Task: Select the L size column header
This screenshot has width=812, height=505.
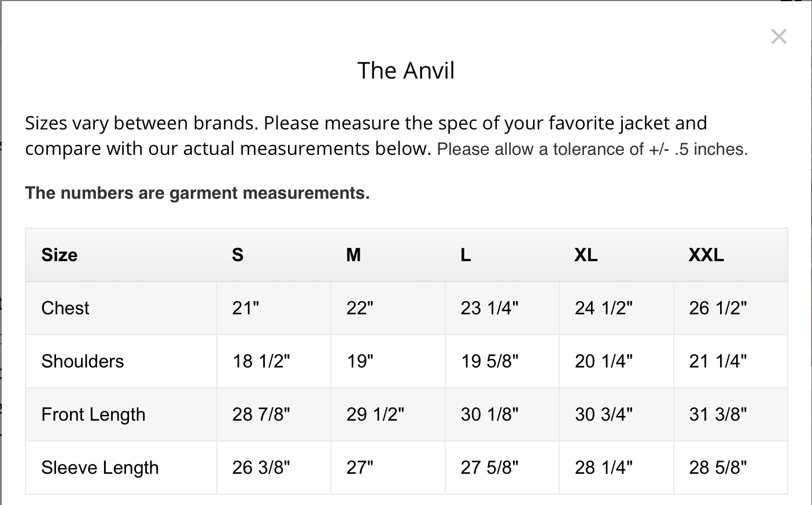Action: point(466,255)
